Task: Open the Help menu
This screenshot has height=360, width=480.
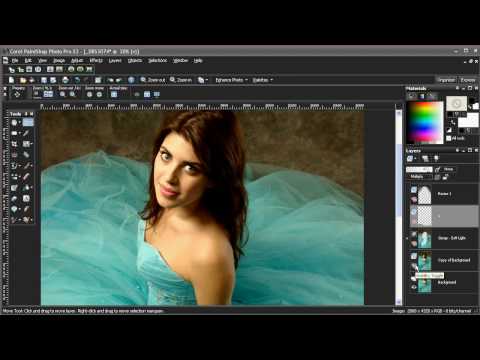Action: click(198, 61)
